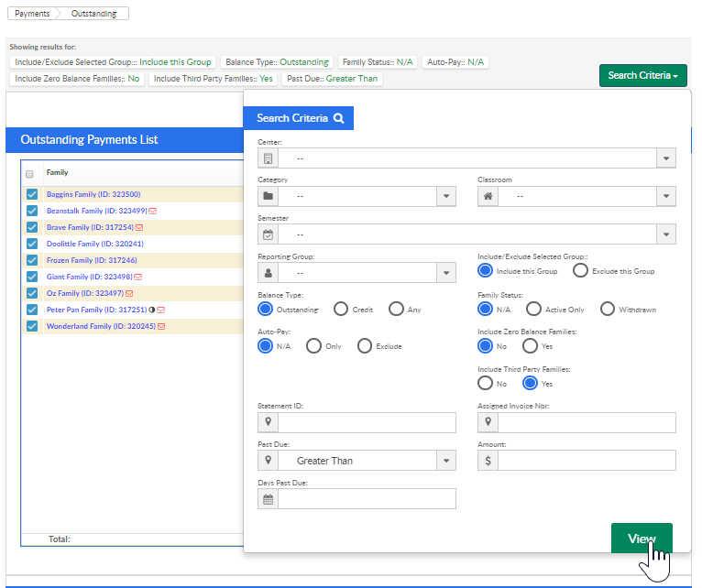Screen dimensions: 702x588
Task: Click envelope icon next to Giant Family
Action: [137, 277]
